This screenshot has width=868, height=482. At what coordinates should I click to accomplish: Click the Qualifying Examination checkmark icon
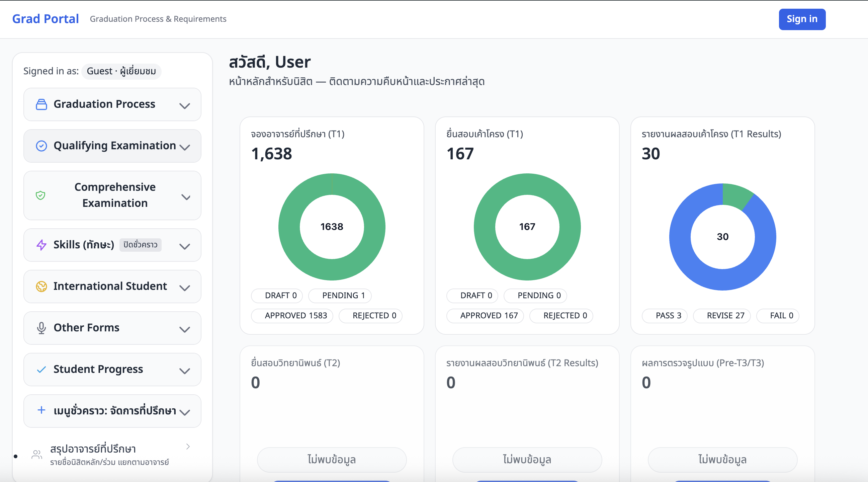[41, 146]
